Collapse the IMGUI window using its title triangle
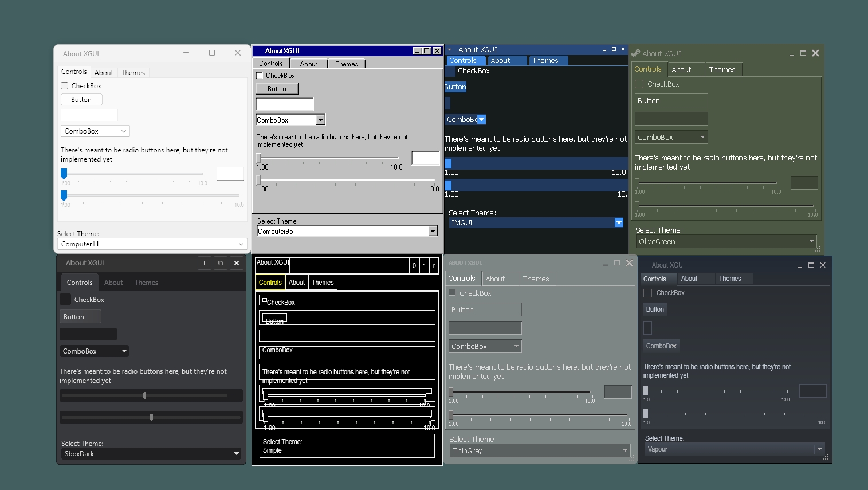868x490 pixels. click(x=450, y=50)
